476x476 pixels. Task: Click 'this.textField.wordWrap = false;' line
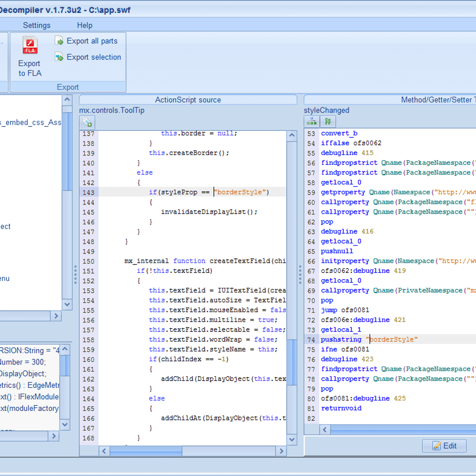(213, 340)
